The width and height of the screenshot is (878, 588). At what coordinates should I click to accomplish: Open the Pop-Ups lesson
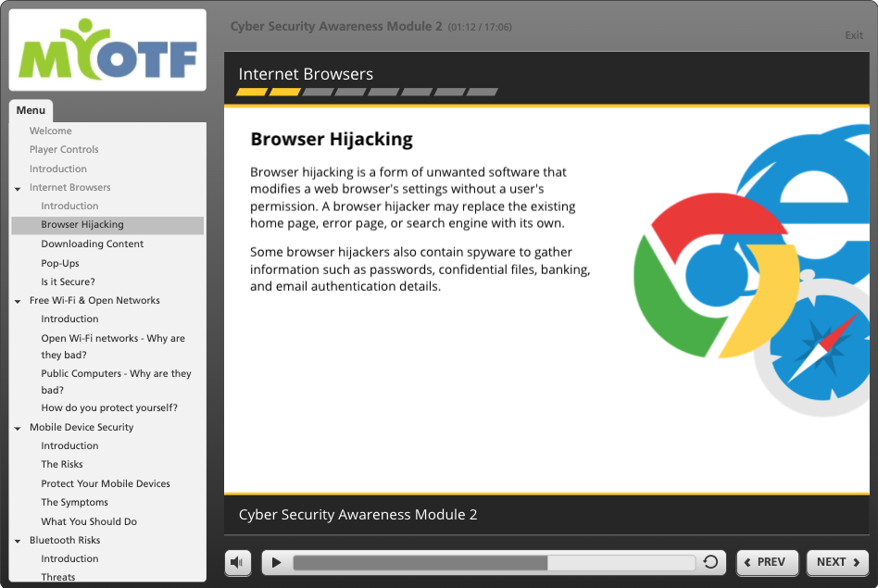60,263
